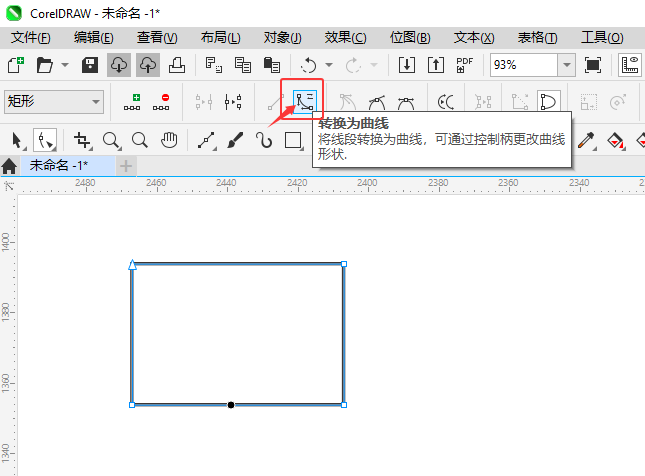
Task: Click the break curve icon
Action: [x=233, y=102]
